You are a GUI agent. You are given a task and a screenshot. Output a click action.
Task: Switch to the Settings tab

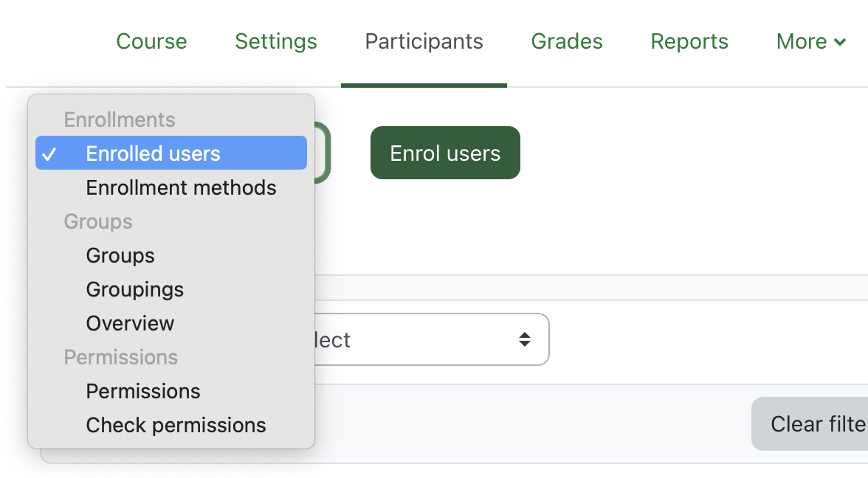tap(276, 41)
